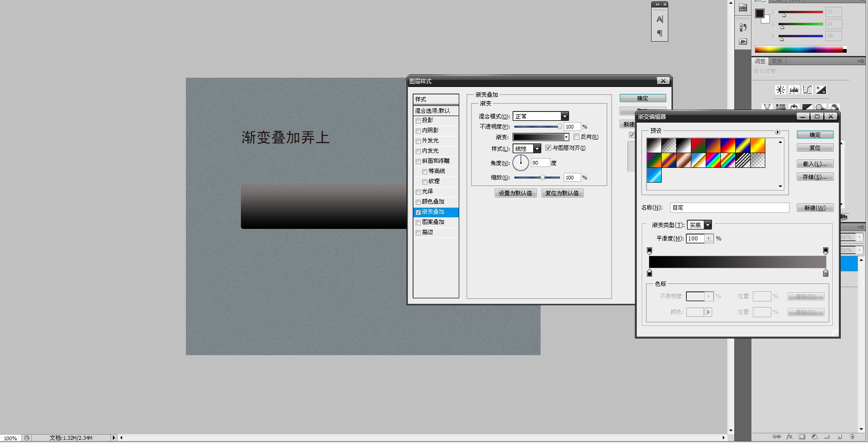Viewport: 868px width, 443px height.
Task: Add a Curves adjustment
Action: (807, 90)
